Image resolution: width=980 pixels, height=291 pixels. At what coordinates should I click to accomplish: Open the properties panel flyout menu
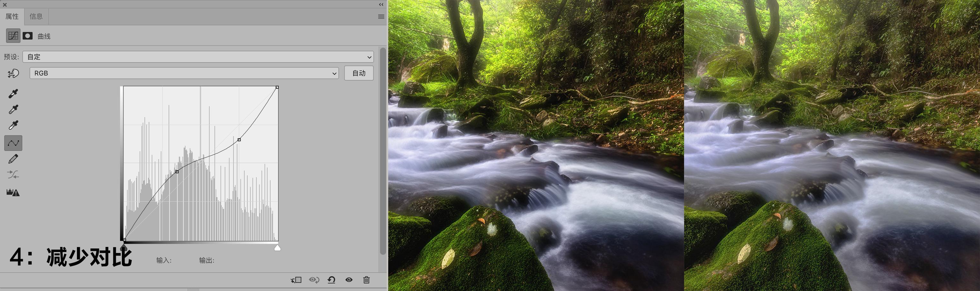click(381, 16)
